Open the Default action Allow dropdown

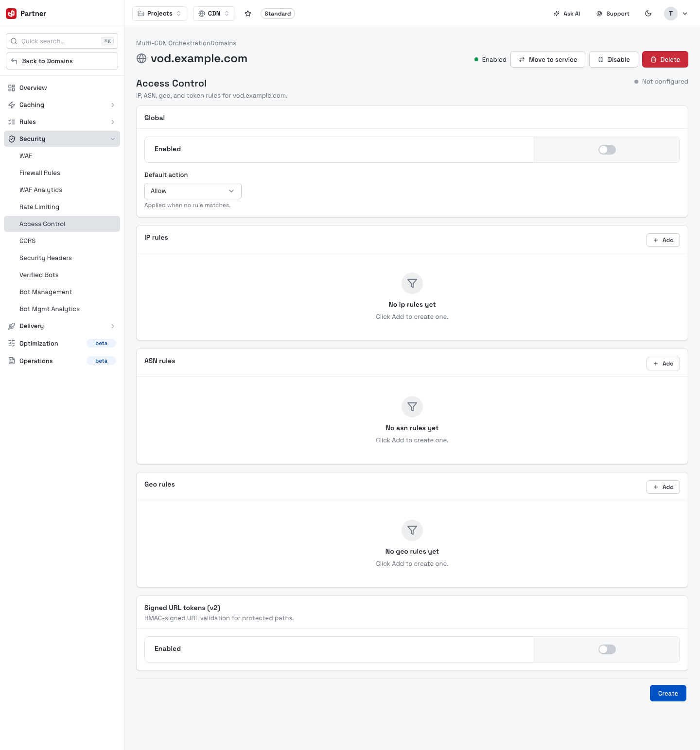pyautogui.click(x=193, y=191)
